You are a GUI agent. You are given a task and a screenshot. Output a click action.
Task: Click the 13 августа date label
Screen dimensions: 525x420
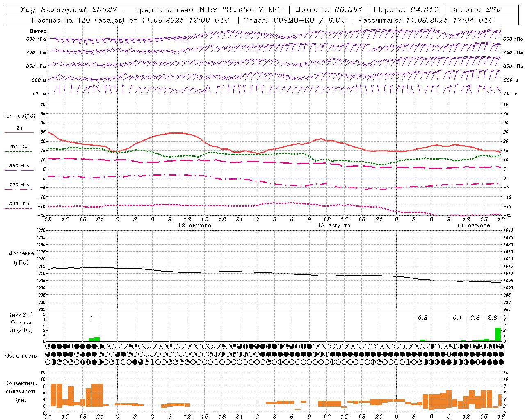point(334,226)
